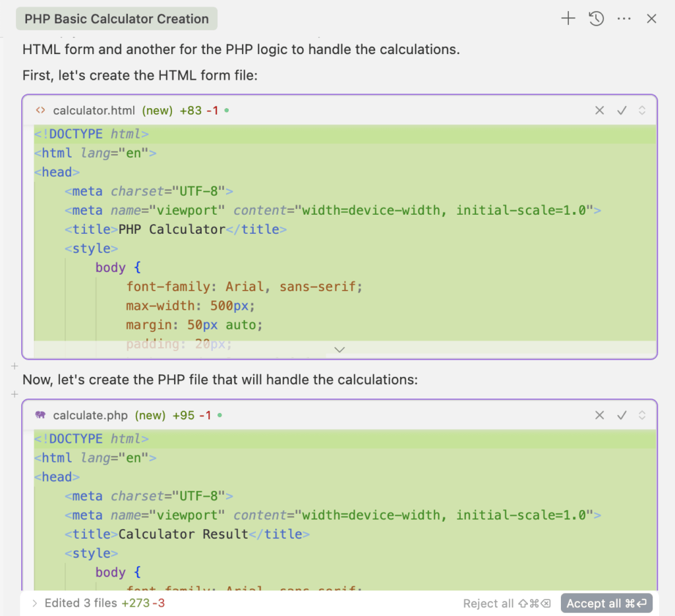Reject calculator.html changes with its X icon
This screenshot has width=675, height=616.
pyautogui.click(x=599, y=111)
